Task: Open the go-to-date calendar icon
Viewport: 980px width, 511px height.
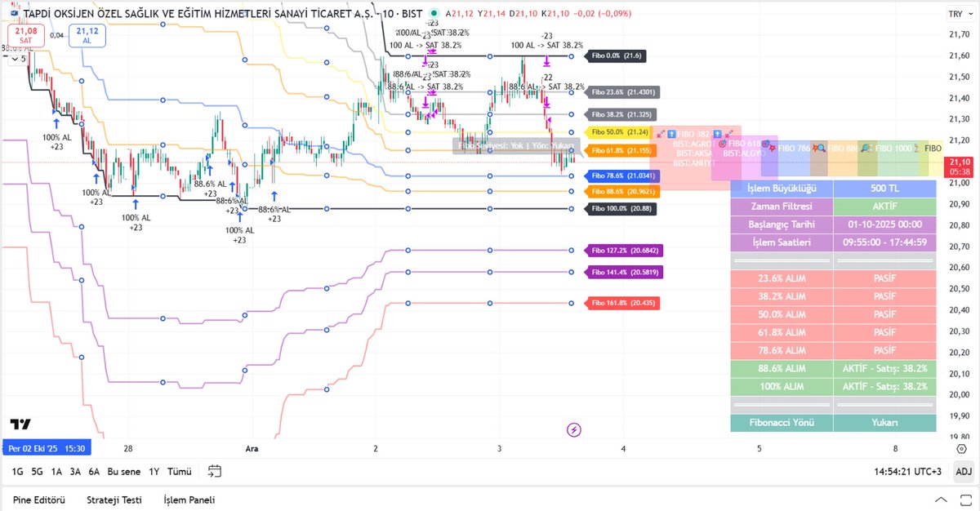Action: coord(215,471)
